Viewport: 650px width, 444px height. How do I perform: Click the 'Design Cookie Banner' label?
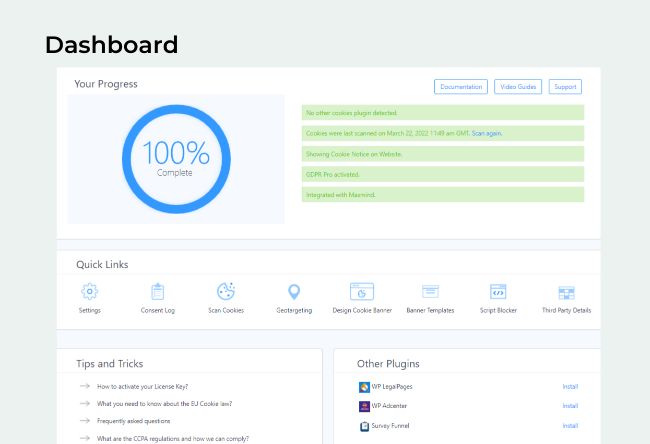362,311
